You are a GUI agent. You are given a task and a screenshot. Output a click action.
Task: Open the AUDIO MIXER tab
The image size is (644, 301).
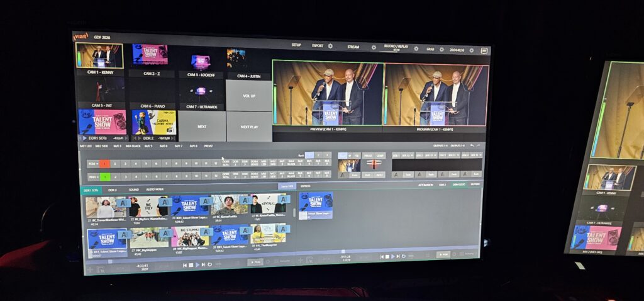pos(155,190)
